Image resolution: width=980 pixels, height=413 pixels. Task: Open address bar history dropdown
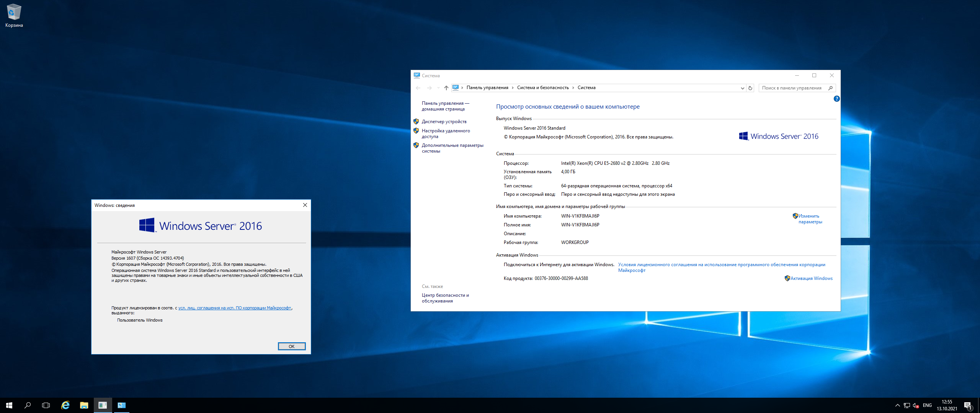tap(743, 88)
